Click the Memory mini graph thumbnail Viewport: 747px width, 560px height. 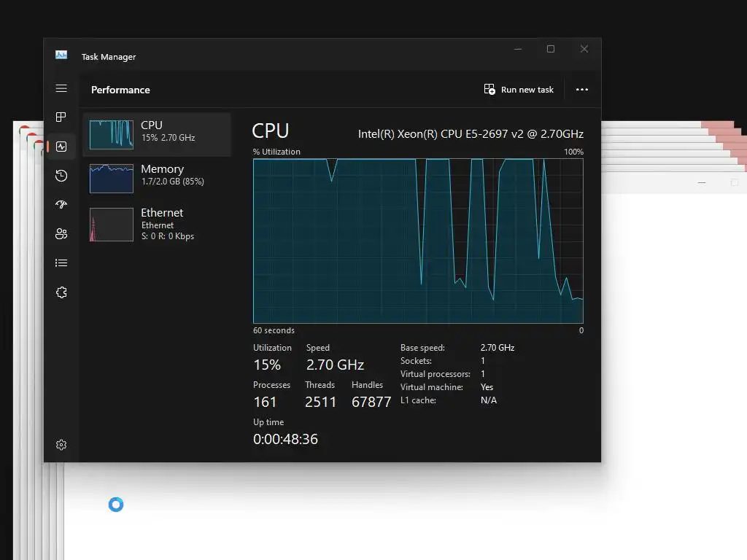pyautogui.click(x=112, y=179)
